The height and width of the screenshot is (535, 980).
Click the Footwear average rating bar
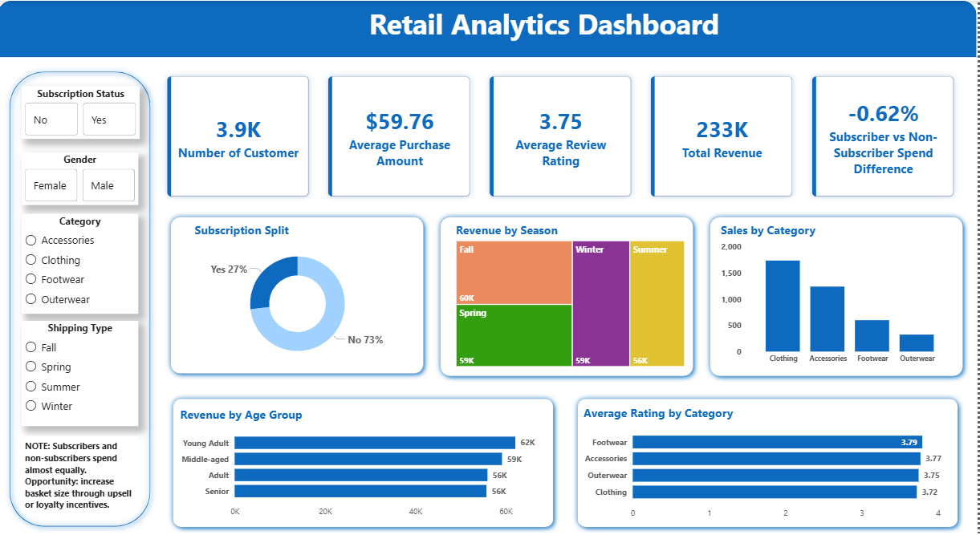coord(777,442)
